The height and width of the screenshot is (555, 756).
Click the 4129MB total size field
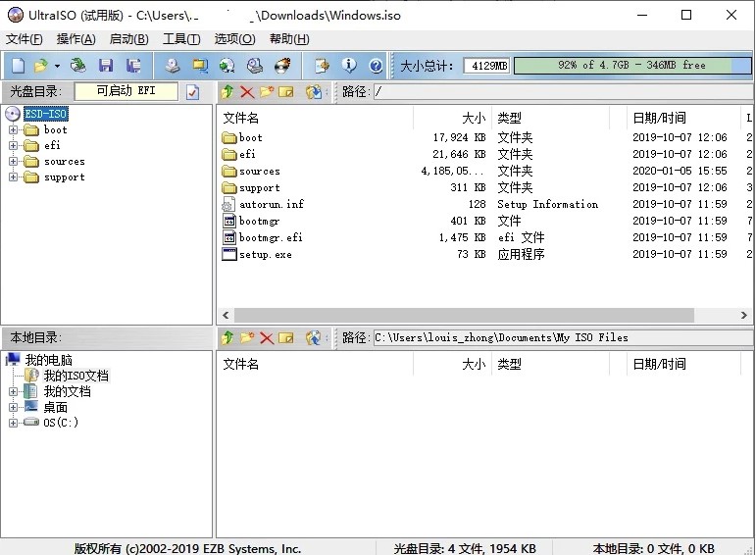tap(487, 66)
